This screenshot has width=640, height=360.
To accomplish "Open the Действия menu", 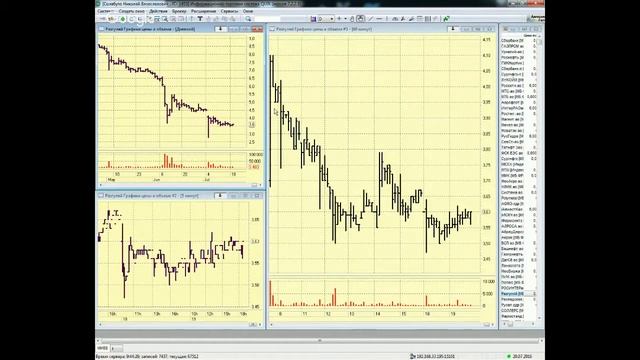I will [158, 11].
